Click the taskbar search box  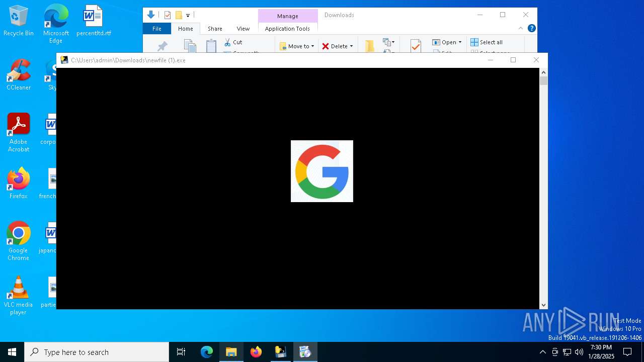click(97, 352)
